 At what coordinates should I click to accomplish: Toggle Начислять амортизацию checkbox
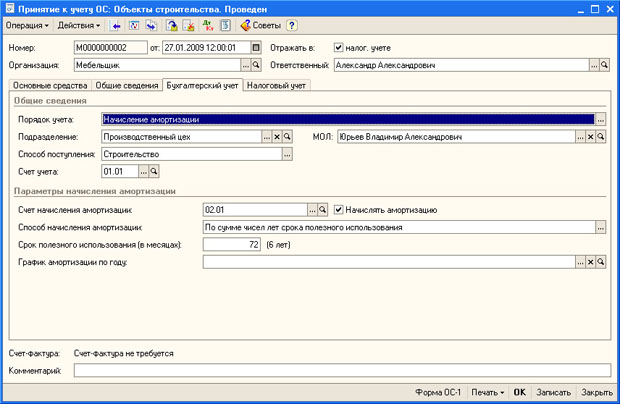338,210
